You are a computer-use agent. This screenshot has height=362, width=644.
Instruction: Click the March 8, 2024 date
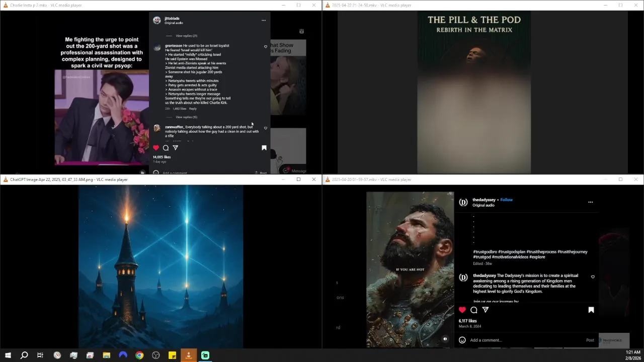pos(470,326)
